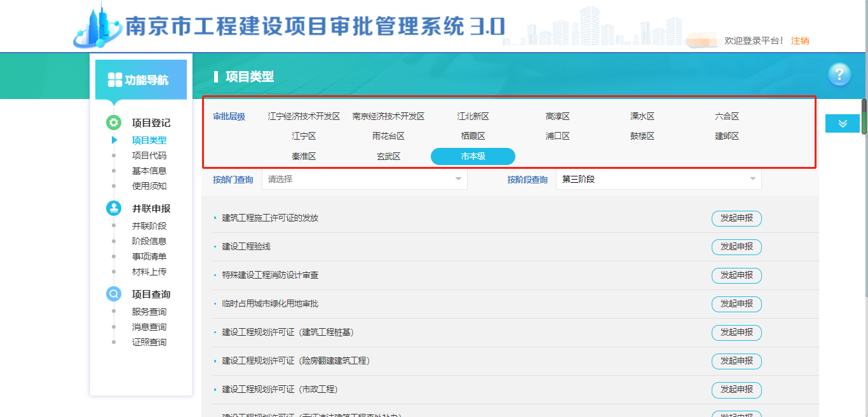The width and height of the screenshot is (868, 417).
Task: Click the blue person 并联申报 icon
Action: click(114, 208)
